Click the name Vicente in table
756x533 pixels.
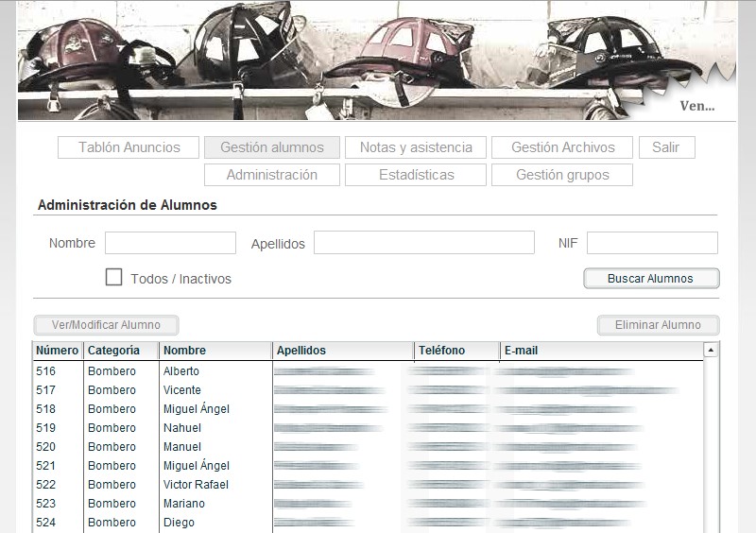pos(181,390)
